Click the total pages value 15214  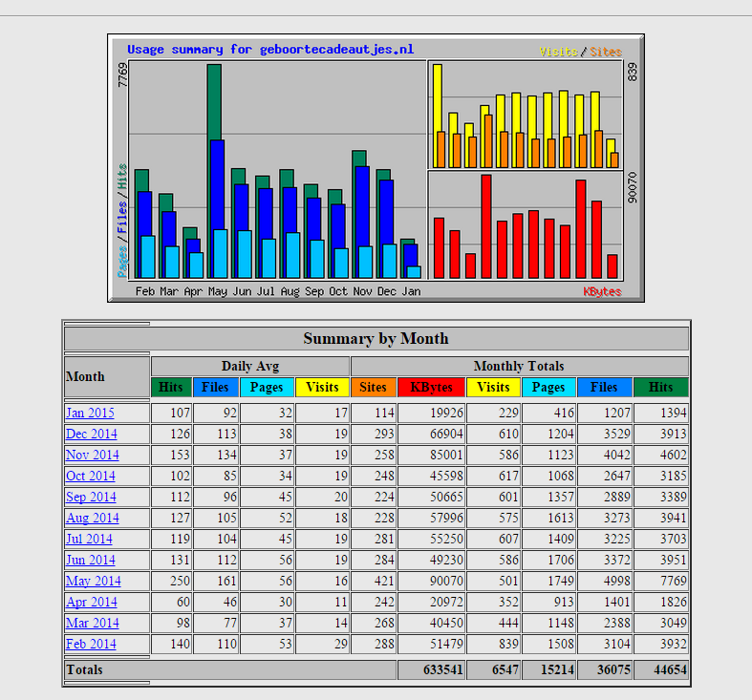pyautogui.click(x=557, y=669)
